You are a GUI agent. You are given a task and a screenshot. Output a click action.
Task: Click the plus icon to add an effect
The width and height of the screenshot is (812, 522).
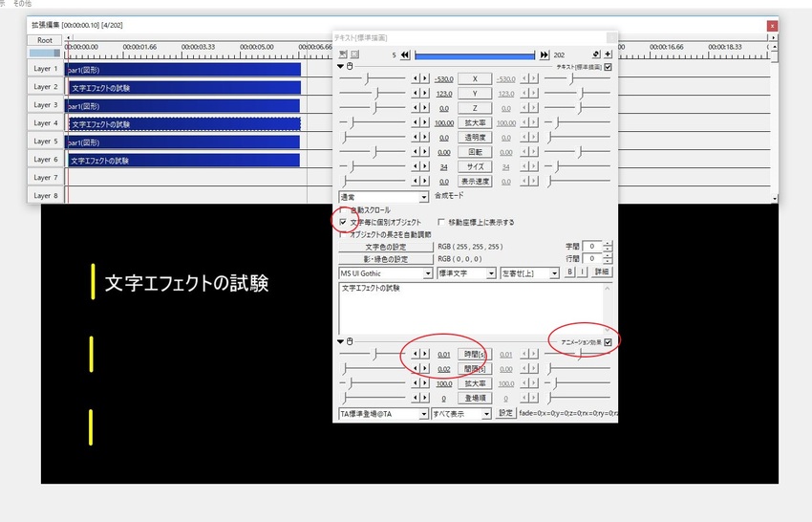tap(608, 54)
